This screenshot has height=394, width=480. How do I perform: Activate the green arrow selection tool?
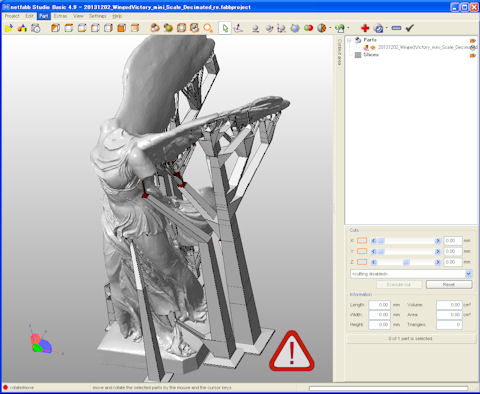coord(225,28)
